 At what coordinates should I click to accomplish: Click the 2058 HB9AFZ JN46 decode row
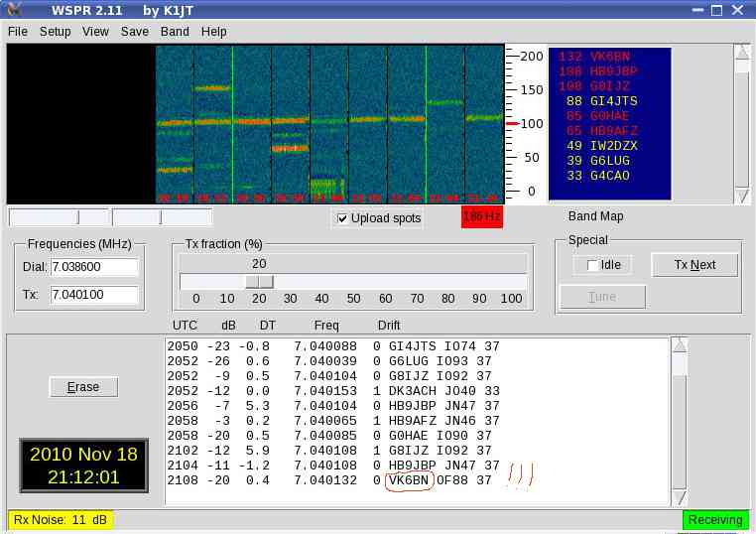[x=333, y=421]
